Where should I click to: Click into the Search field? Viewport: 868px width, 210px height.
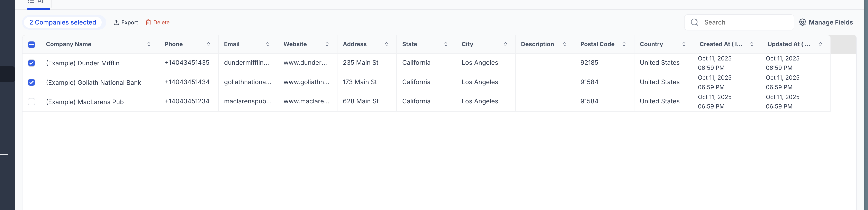[739, 22]
